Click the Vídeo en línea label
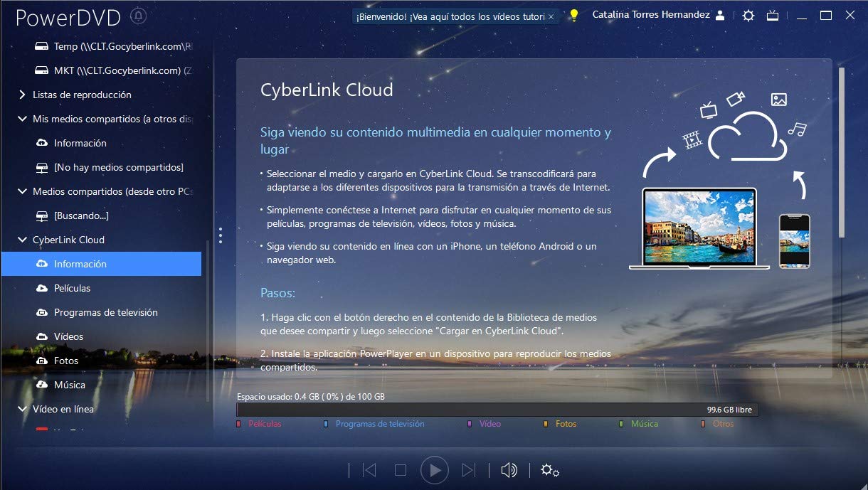The height and width of the screenshot is (490, 868). coord(63,409)
